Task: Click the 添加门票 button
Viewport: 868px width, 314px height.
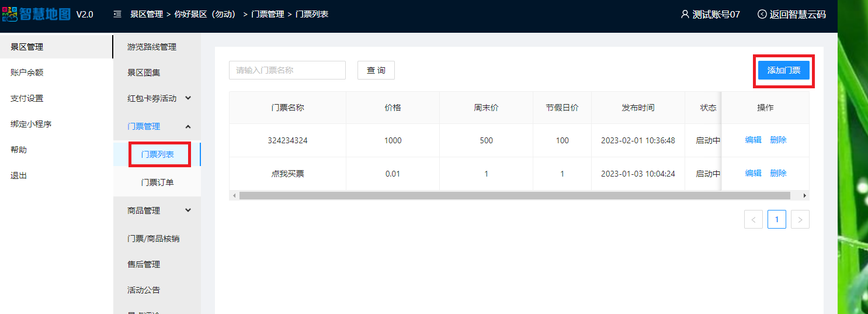Action: coord(783,70)
